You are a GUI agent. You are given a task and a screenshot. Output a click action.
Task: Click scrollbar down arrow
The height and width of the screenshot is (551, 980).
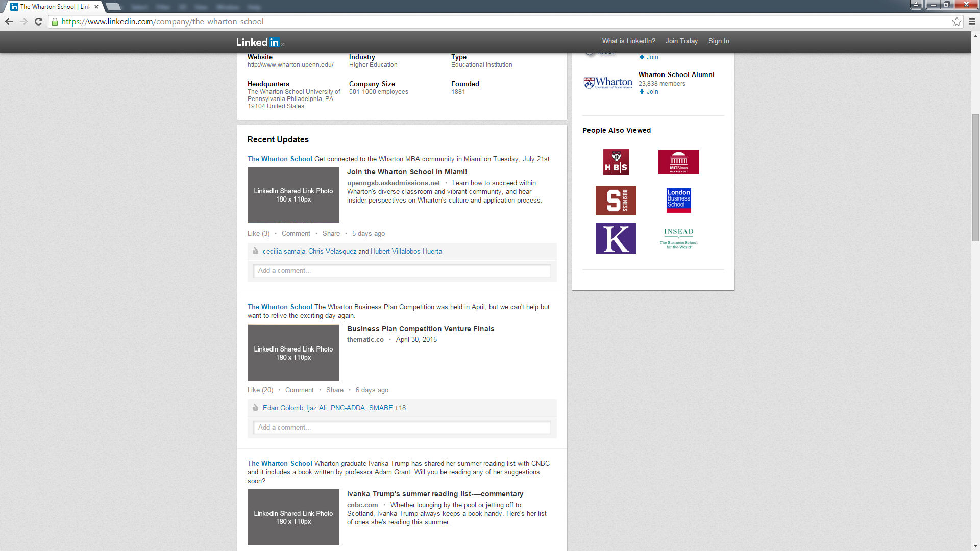click(975, 547)
